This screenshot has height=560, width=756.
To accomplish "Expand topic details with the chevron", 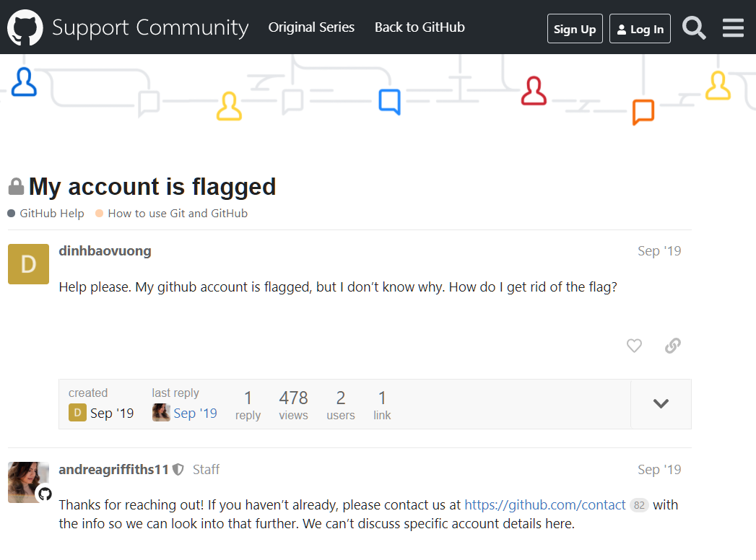I will pos(661,404).
